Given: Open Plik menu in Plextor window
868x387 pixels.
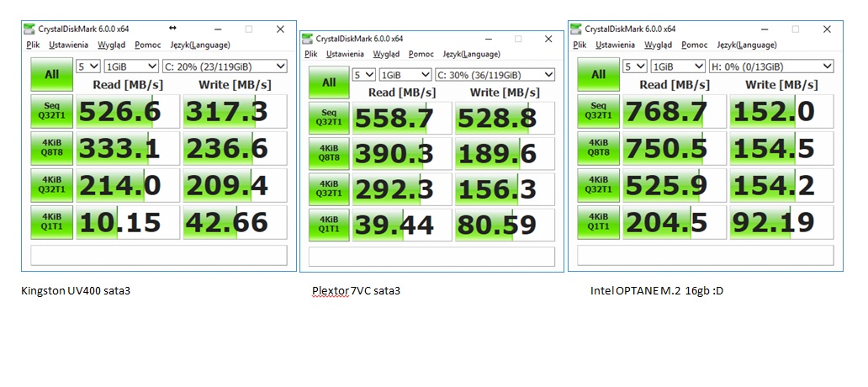Looking at the screenshot, I should click(x=310, y=54).
